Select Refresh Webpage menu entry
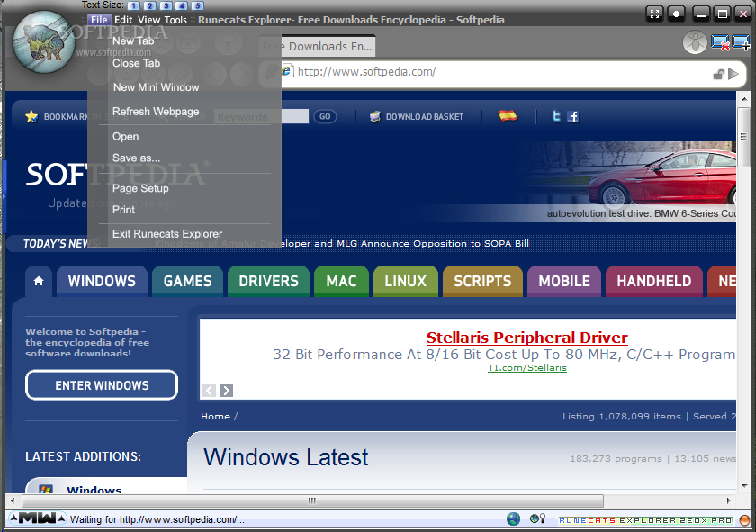The width and height of the screenshot is (756, 532). point(156,112)
